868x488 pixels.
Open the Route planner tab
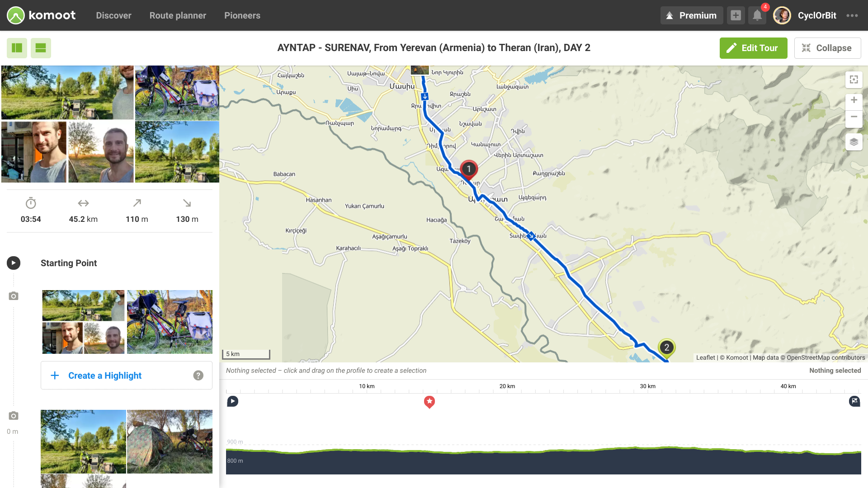click(x=178, y=15)
